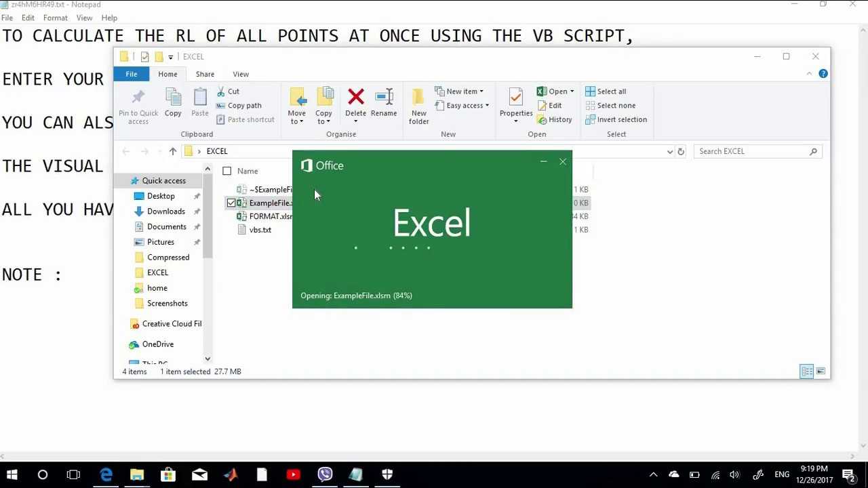Open Properties from the ribbon

[x=516, y=99]
